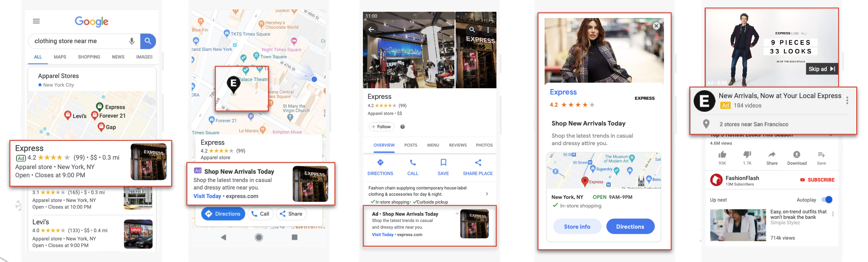Viewport: 868px width, 262px height.
Task: Tap the Android home button in the navigation bar
Action: pyautogui.click(x=259, y=237)
